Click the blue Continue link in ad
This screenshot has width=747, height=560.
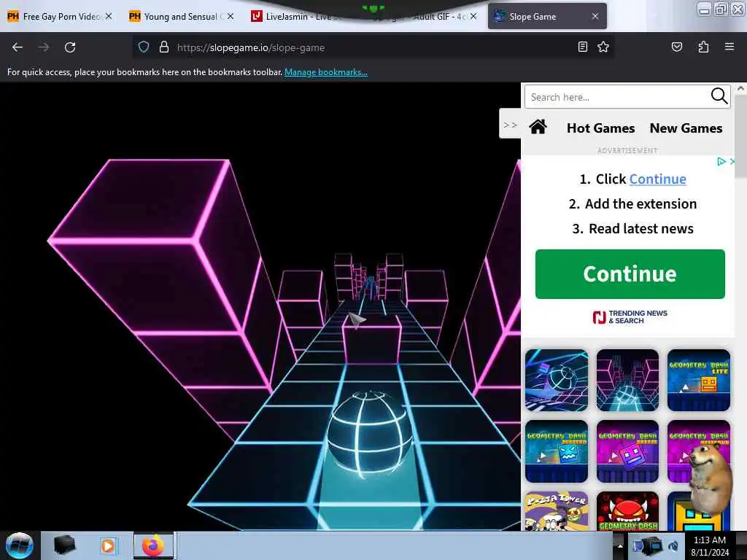coord(657,179)
